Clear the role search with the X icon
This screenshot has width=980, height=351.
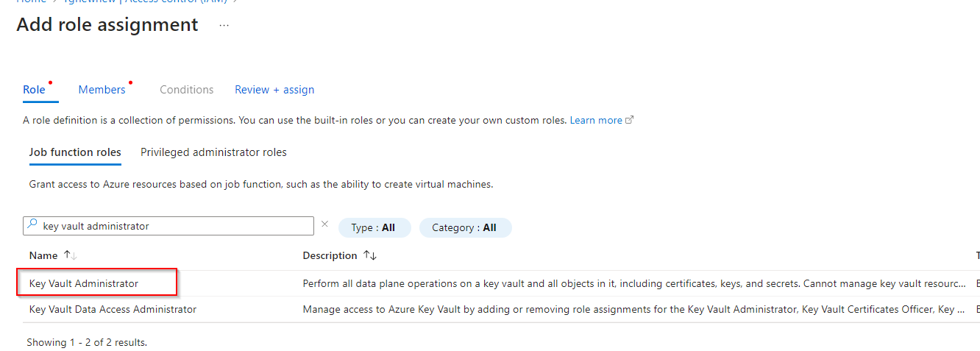[x=324, y=224]
